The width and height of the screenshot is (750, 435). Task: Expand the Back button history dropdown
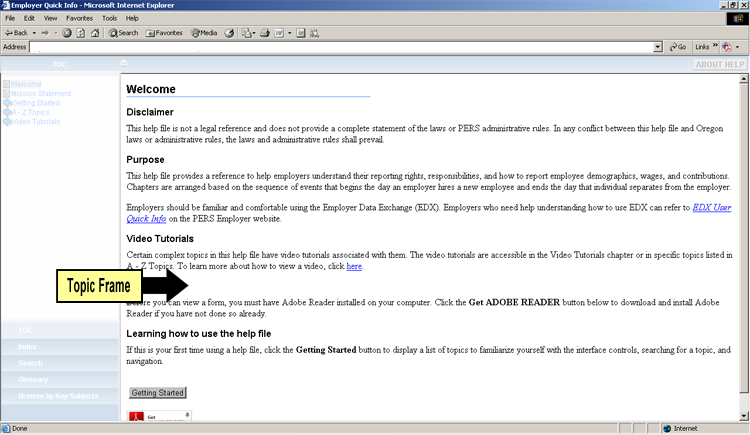[x=36, y=33]
